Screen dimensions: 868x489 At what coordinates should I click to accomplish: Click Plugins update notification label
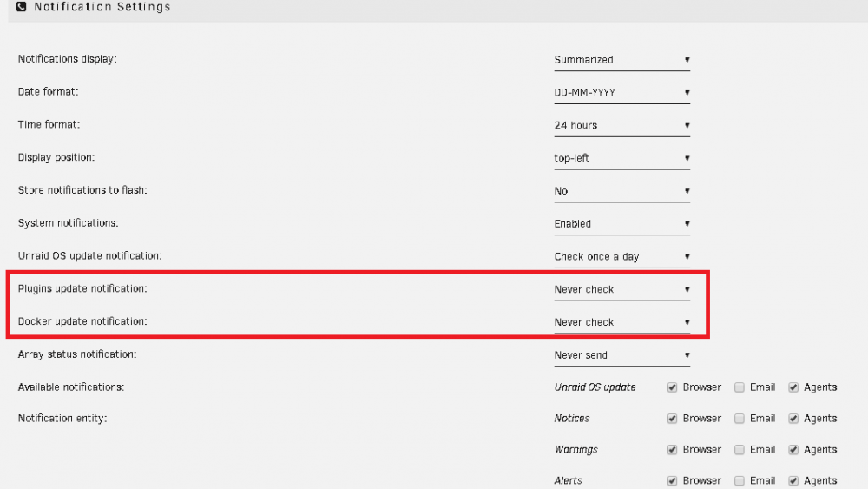click(x=82, y=288)
